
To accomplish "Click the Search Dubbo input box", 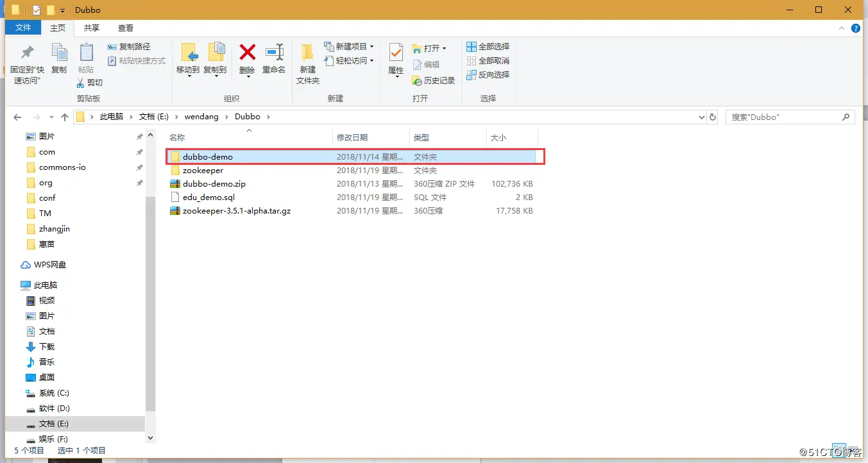I will pyautogui.click(x=790, y=117).
